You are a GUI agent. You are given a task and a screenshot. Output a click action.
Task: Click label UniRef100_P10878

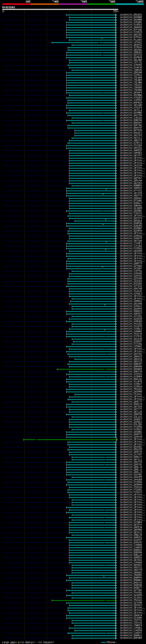tap(131, 382)
